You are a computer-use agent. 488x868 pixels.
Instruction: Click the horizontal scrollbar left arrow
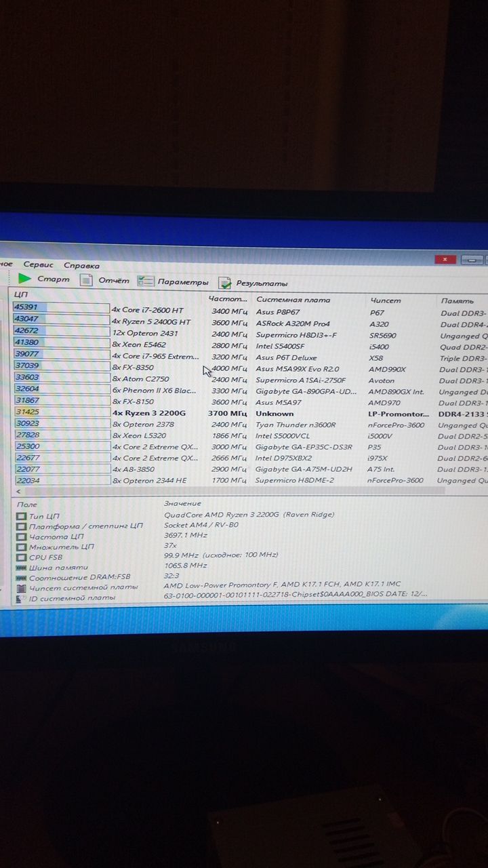click(18, 491)
